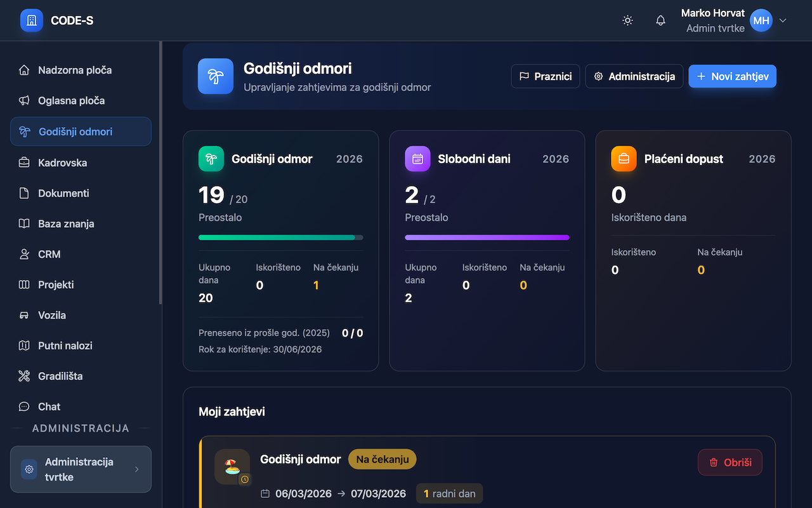812x508 pixels.
Task: Click the palm tree icon in page header
Action: click(x=216, y=76)
